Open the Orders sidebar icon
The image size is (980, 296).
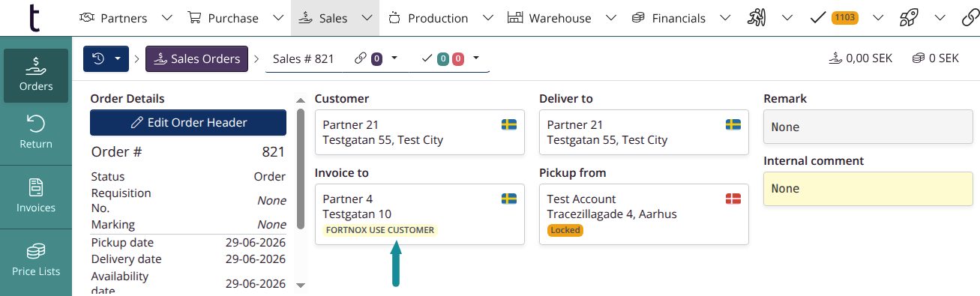pyautogui.click(x=36, y=76)
